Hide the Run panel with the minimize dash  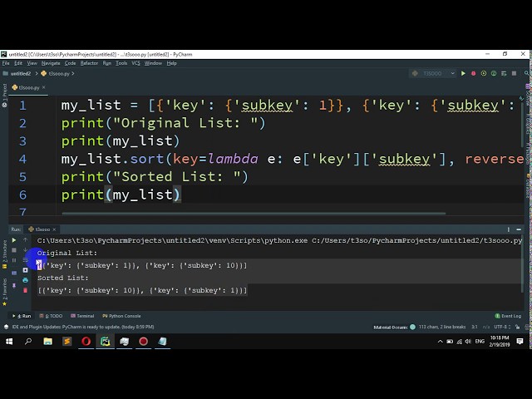[x=519, y=229]
